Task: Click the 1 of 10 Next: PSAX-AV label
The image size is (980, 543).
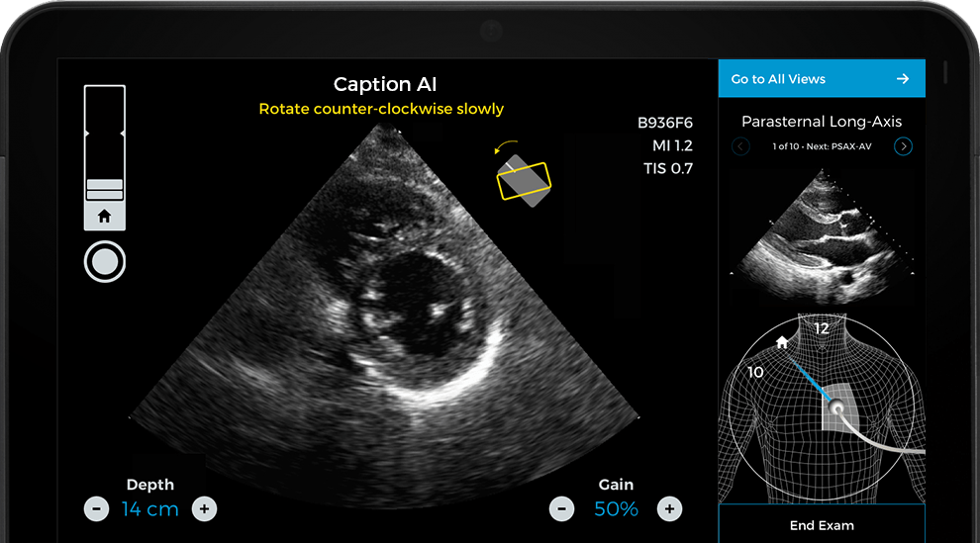Action: tap(822, 146)
